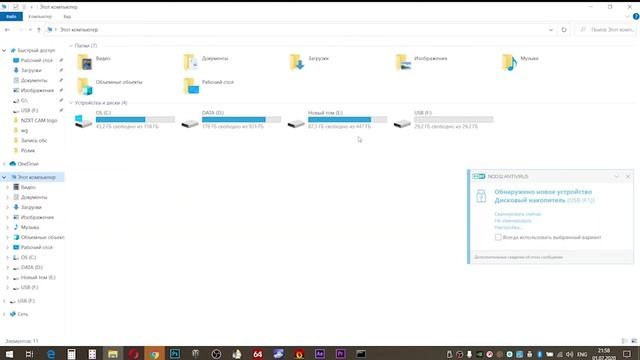Open Calculator from the taskbar
The width and height of the screenshot is (640, 360).
pyautogui.click(x=71, y=354)
